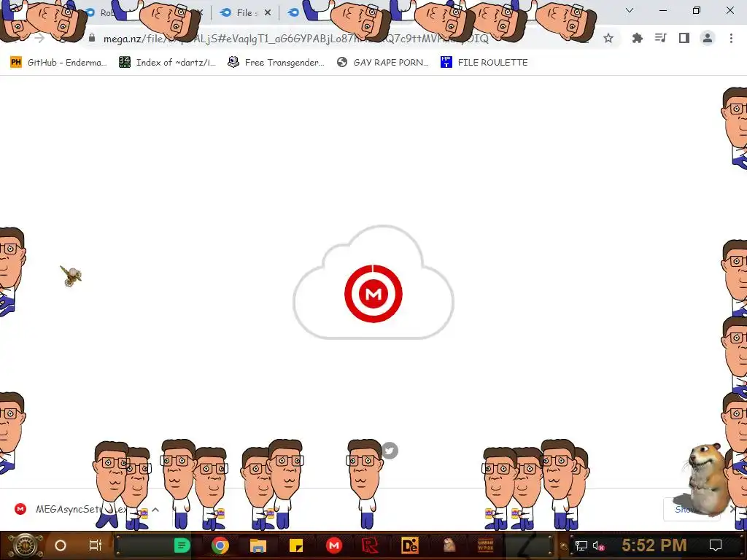Expand the hidden system tray icons
This screenshot has width=747, height=560.
pyautogui.click(x=564, y=545)
